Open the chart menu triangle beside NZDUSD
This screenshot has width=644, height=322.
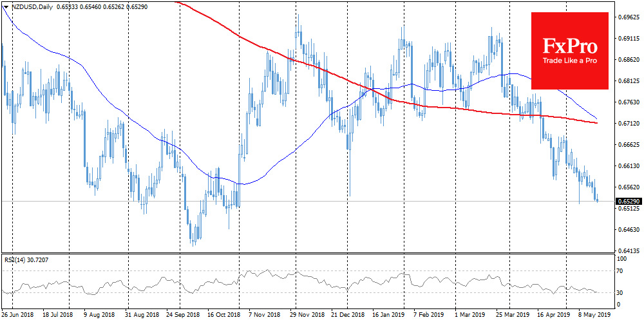6,5
